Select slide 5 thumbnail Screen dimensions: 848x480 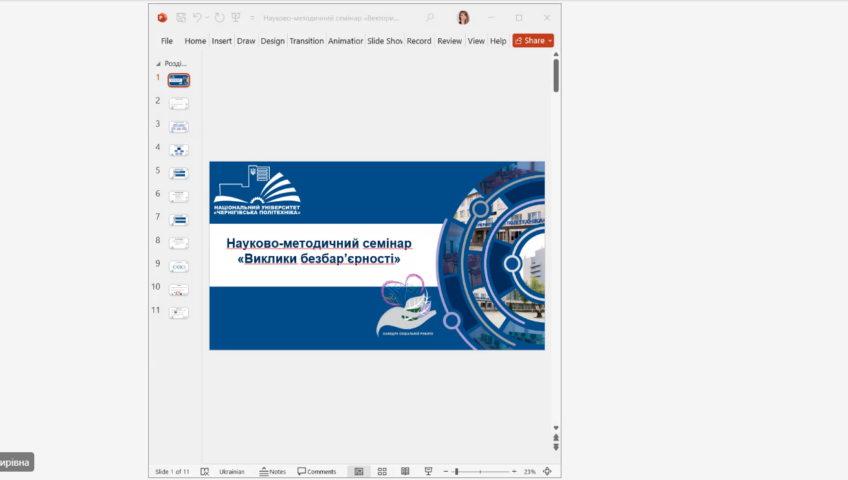click(178, 174)
